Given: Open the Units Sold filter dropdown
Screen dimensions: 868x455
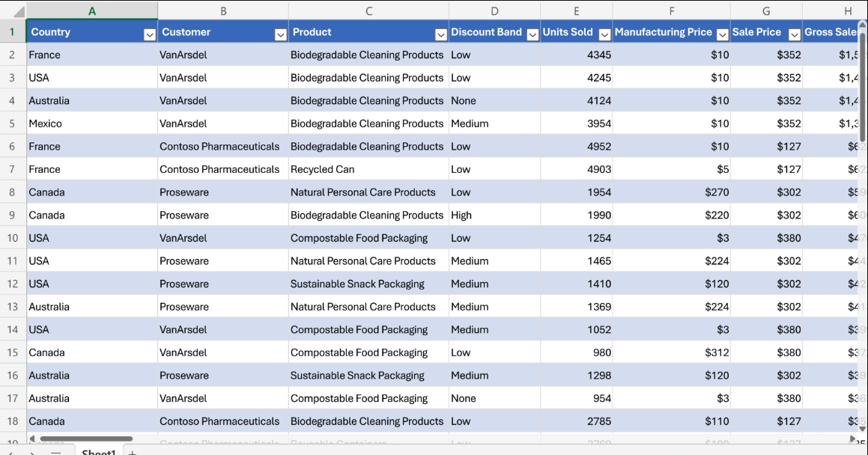Looking at the screenshot, I should tap(604, 35).
